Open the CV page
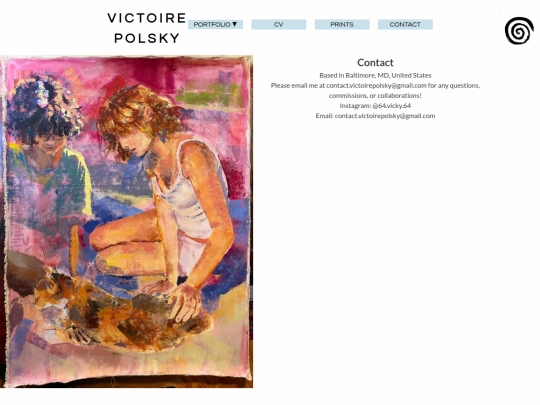This screenshot has width=540, height=405. (279, 24)
